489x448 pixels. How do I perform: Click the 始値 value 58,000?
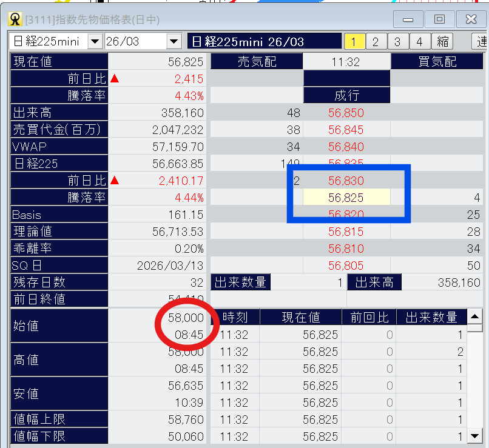pyautogui.click(x=186, y=318)
